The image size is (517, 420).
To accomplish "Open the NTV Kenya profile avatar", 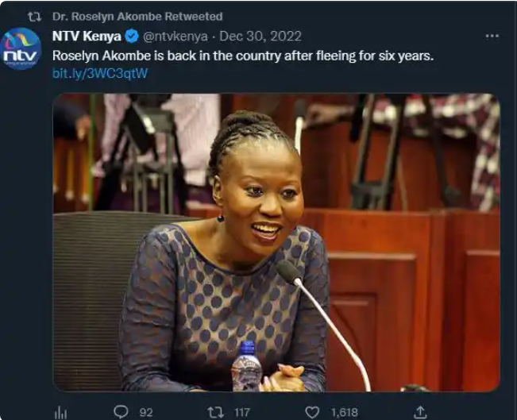I will point(21,48).
